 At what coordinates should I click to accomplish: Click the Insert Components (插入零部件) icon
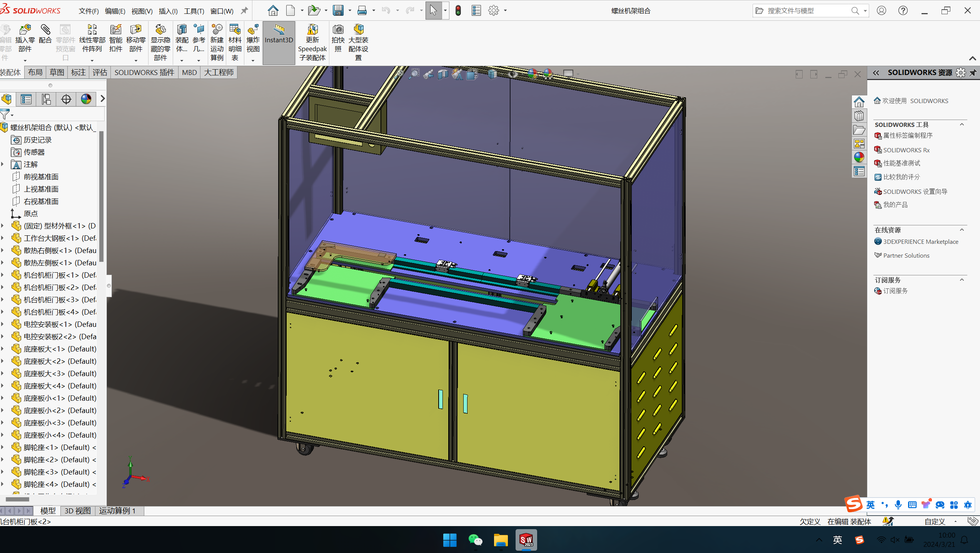[x=25, y=30]
